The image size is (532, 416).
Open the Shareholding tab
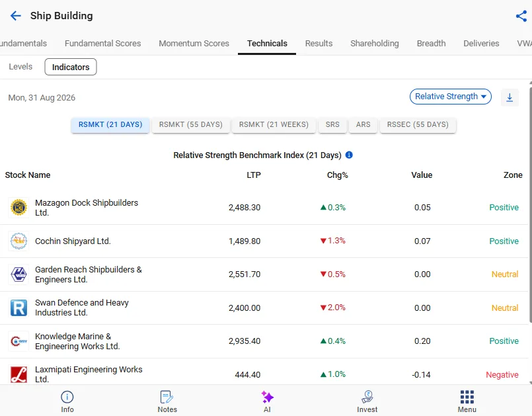tap(375, 44)
